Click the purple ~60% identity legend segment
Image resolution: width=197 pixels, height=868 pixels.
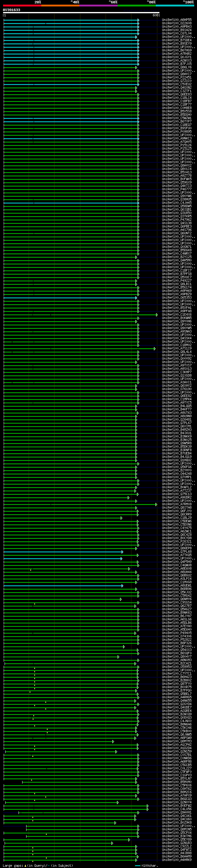[99, 6]
